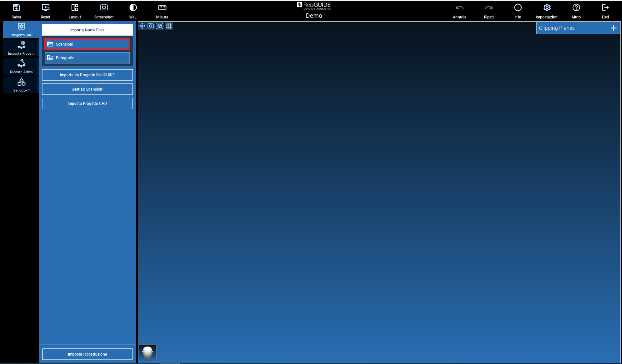The height and width of the screenshot is (364, 622).
Task: Collapse the Importa Nuovi Files header
Action: click(87, 30)
